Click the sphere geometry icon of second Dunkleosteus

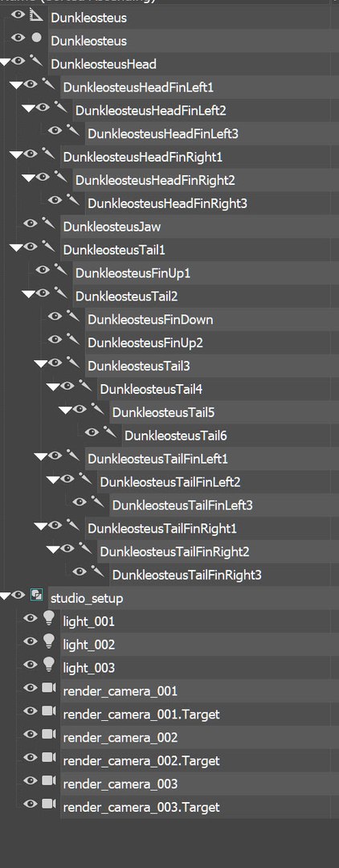tap(36, 39)
